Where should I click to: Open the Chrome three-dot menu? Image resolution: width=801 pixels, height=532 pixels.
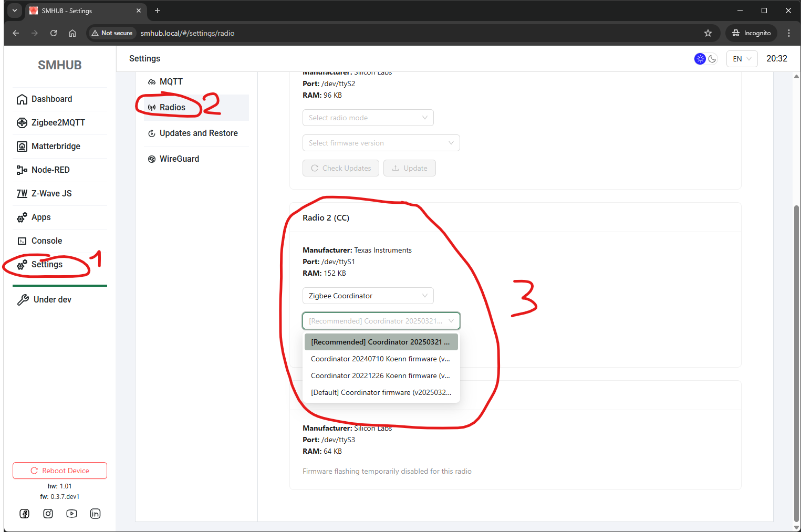coord(789,33)
